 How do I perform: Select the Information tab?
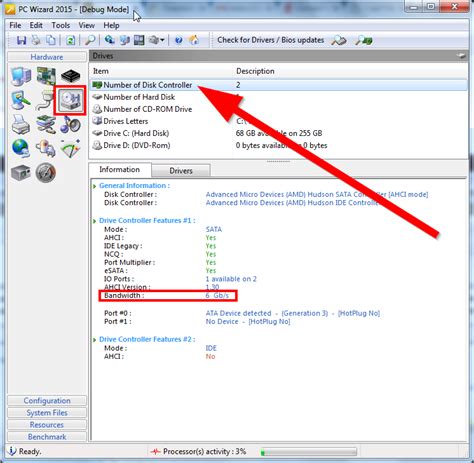pyautogui.click(x=120, y=170)
